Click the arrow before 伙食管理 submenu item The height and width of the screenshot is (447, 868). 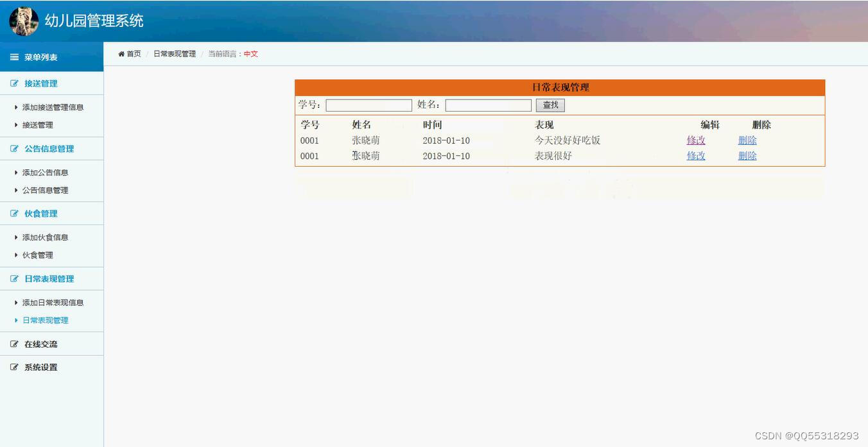point(16,255)
